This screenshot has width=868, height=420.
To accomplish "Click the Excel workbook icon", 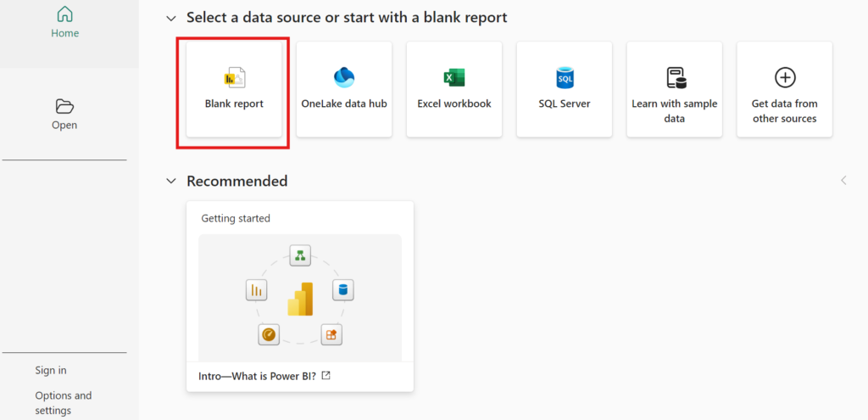I will pyautogui.click(x=454, y=77).
